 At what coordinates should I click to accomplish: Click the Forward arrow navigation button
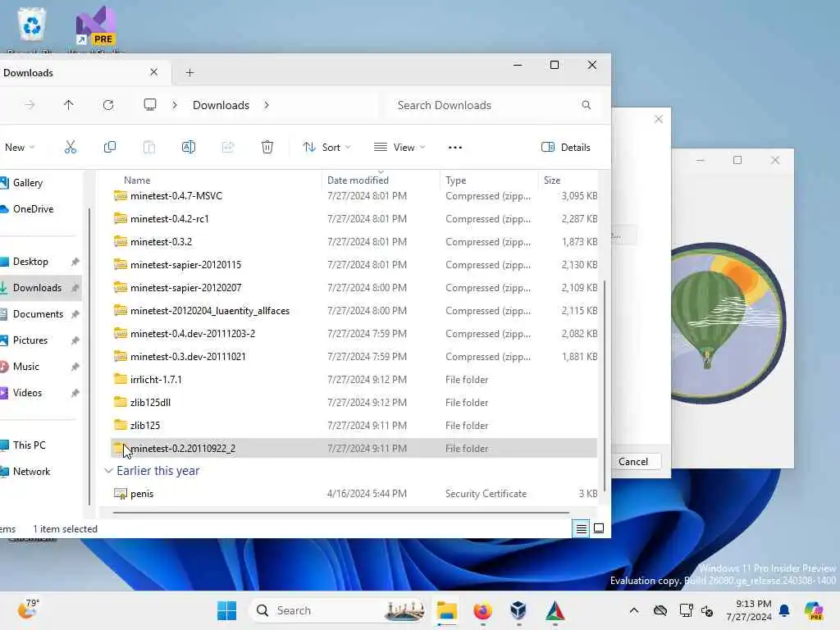pos(30,105)
